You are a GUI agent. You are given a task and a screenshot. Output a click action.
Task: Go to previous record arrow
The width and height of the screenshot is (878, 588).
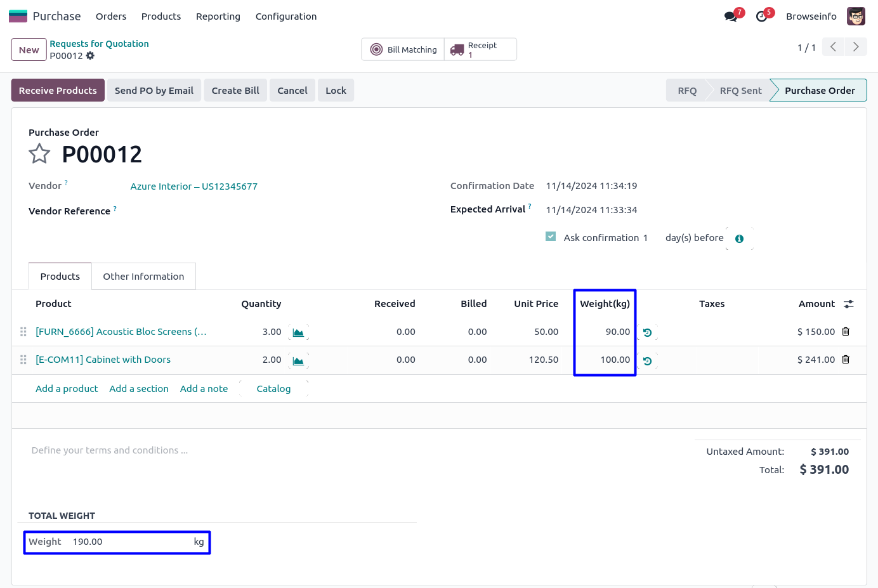[x=833, y=47]
